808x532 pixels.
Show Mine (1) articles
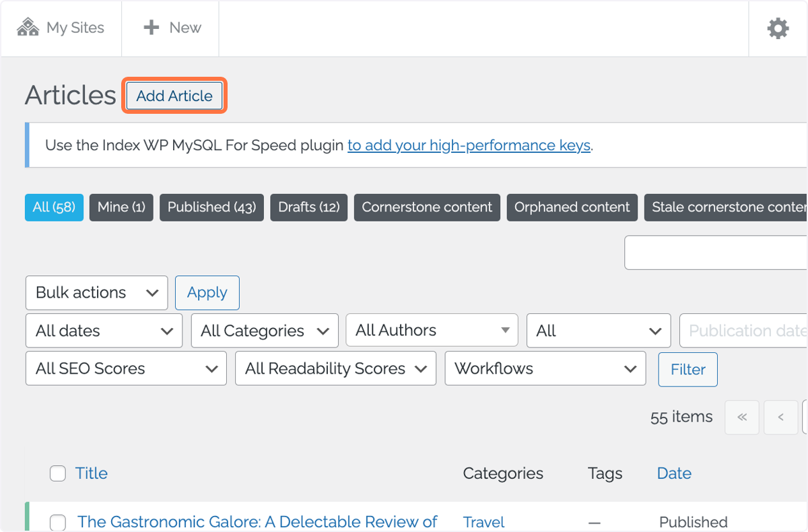tap(121, 207)
